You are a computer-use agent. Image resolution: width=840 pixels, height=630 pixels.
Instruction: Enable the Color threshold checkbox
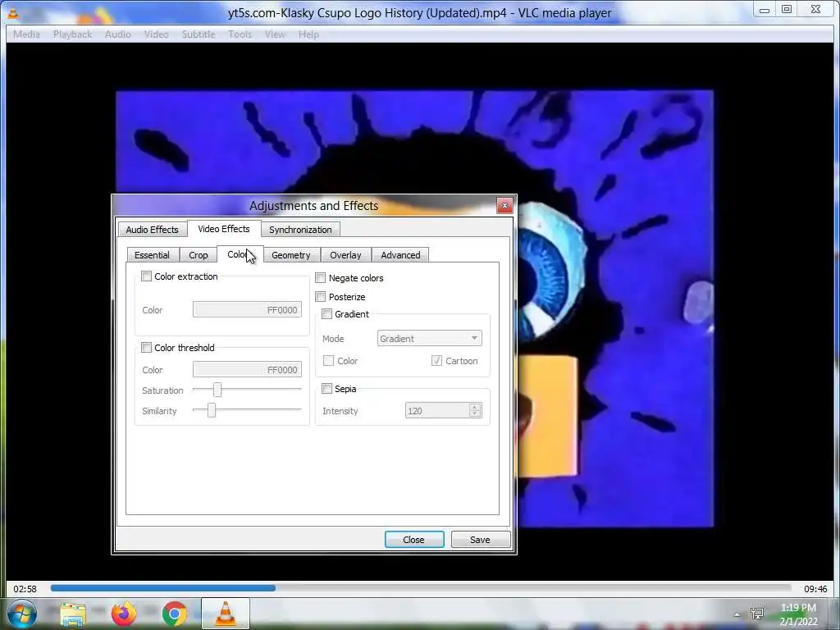tap(146, 348)
